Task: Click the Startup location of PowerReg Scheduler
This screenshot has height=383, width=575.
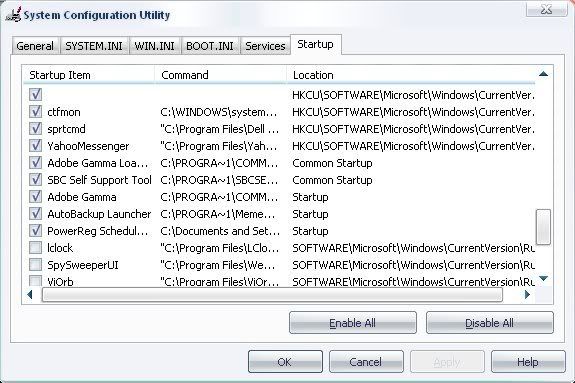Action: pyautogui.click(x=310, y=231)
